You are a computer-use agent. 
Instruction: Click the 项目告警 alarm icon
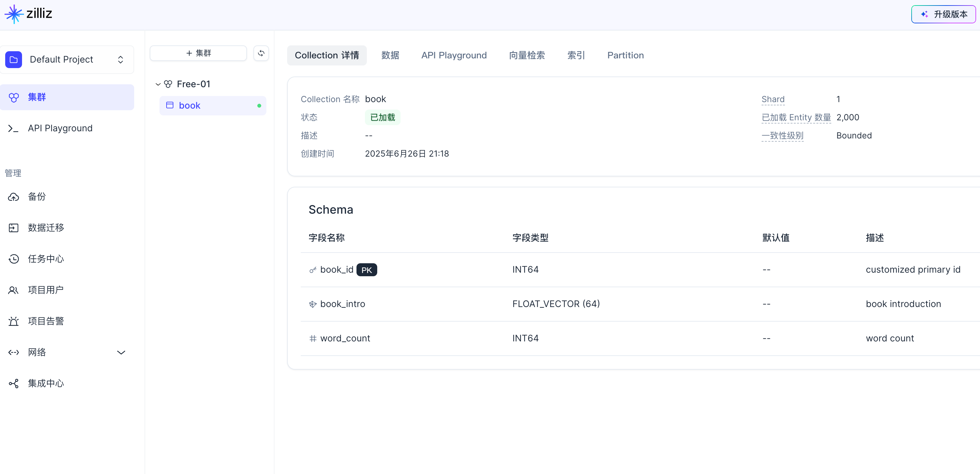(14, 321)
